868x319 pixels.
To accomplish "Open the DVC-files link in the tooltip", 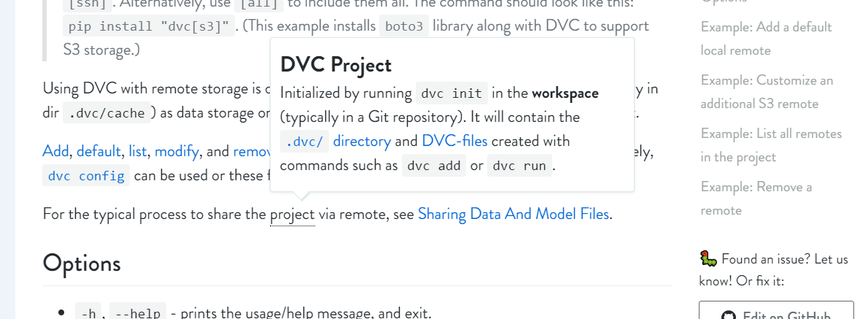I will (454, 141).
